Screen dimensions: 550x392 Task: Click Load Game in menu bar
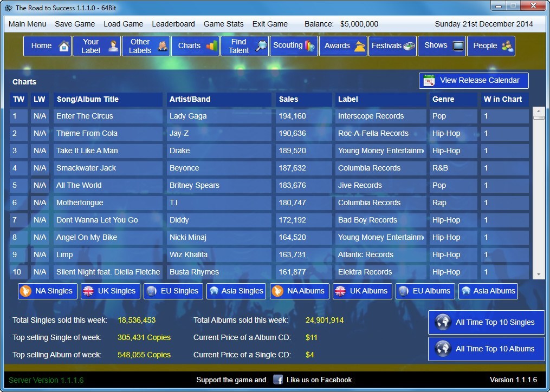point(123,24)
